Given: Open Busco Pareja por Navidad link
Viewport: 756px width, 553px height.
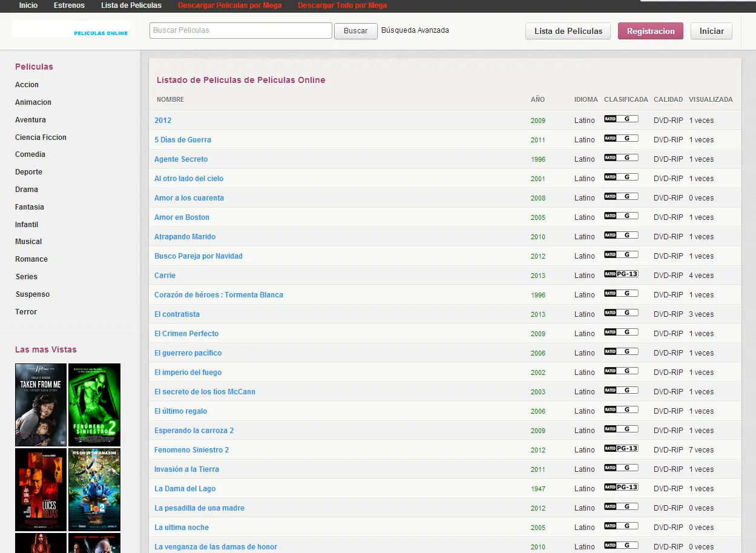Looking at the screenshot, I should click(199, 256).
